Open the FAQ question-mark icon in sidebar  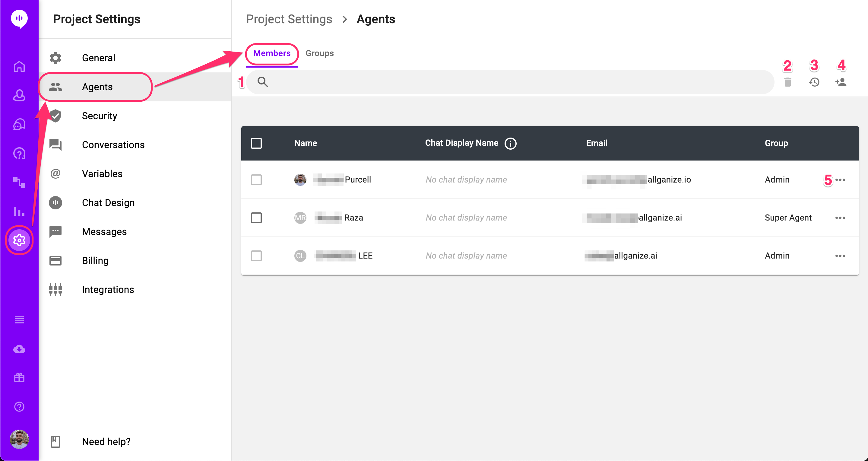[x=19, y=153]
